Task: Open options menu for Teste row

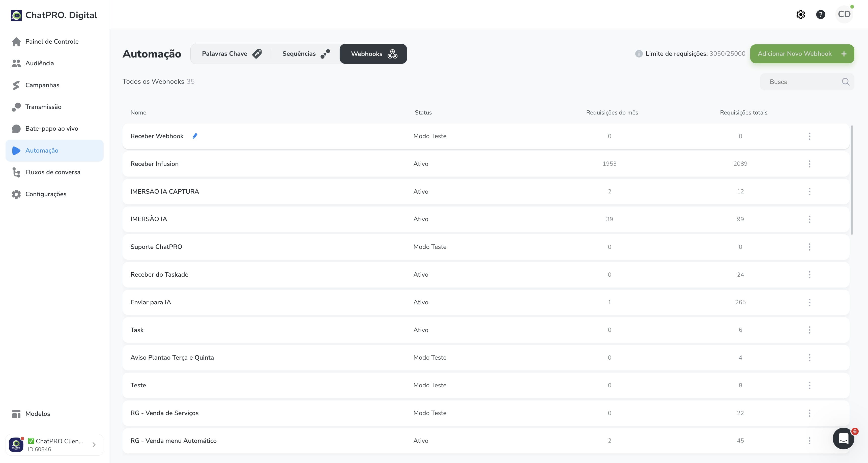Action: pos(809,385)
